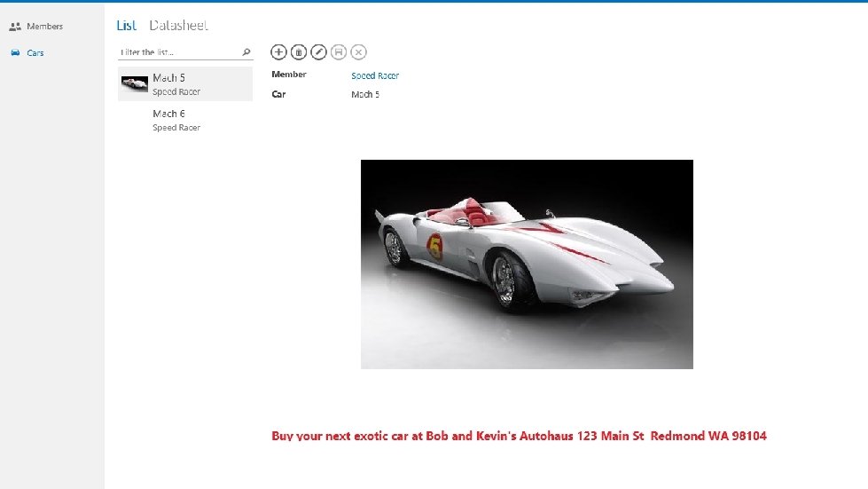868x489 pixels.
Task: Open the Speed Racer member link
Action: click(x=375, y=75)
